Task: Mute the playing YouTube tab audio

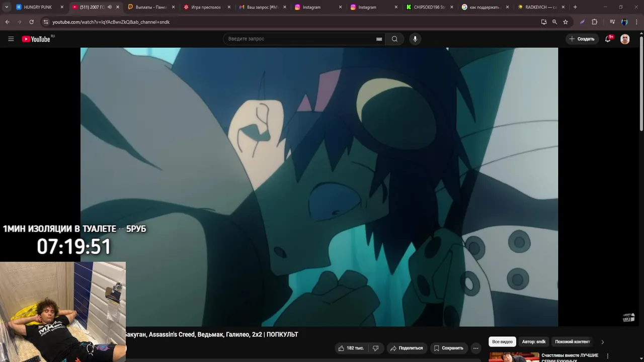Action: (109, 7)
